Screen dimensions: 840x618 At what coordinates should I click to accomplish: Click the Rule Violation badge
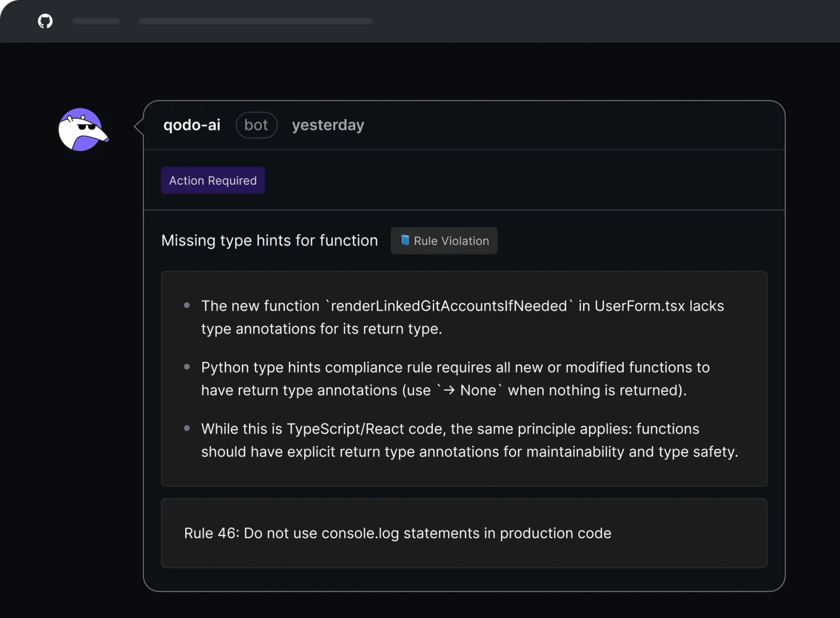[444, 240]
